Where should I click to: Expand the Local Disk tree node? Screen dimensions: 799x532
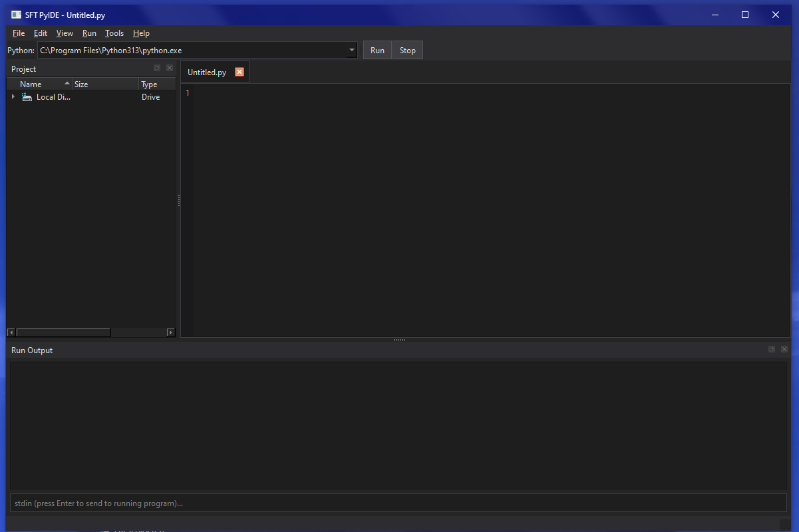[x=13, y=97]
